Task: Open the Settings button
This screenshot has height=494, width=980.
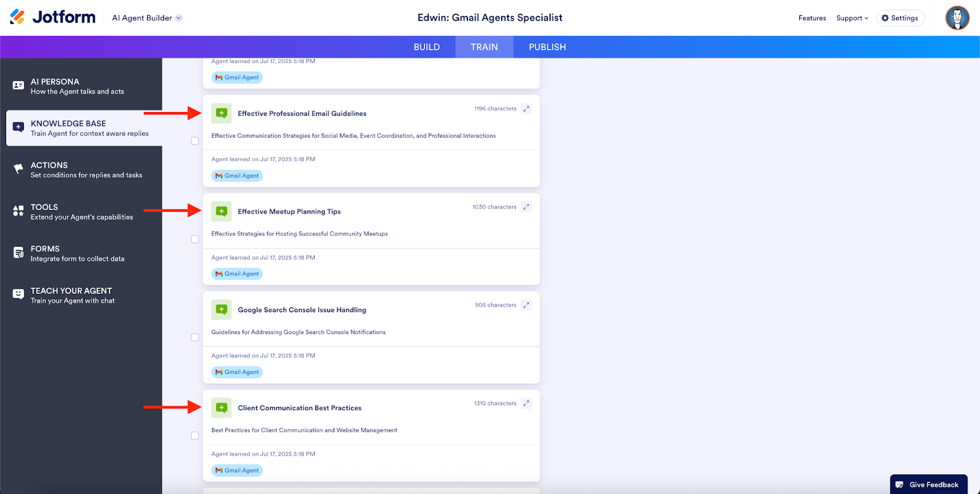Action: 900,18
